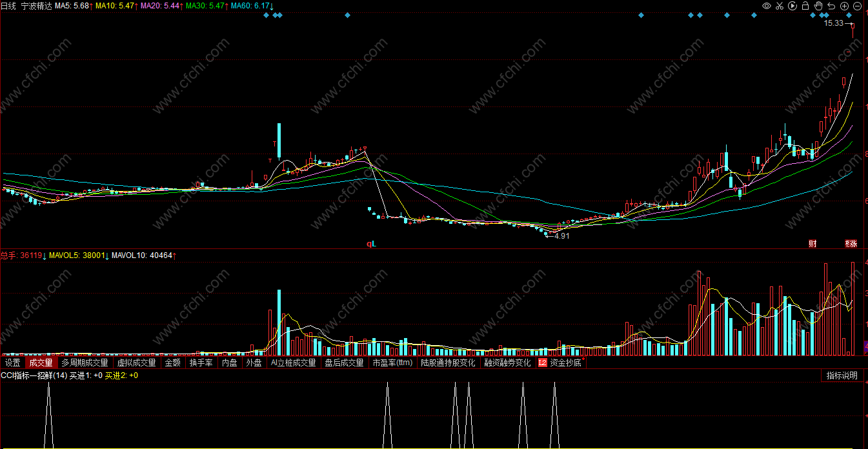Screen dimensions: 868x449
Task: Click the tall cyan candlestick at the first price spike
Action: 279,141
